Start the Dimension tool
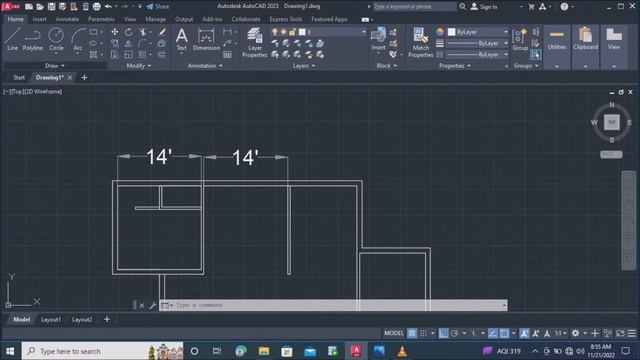The height and width of the screenshot is (360, 640). (206, 39)
